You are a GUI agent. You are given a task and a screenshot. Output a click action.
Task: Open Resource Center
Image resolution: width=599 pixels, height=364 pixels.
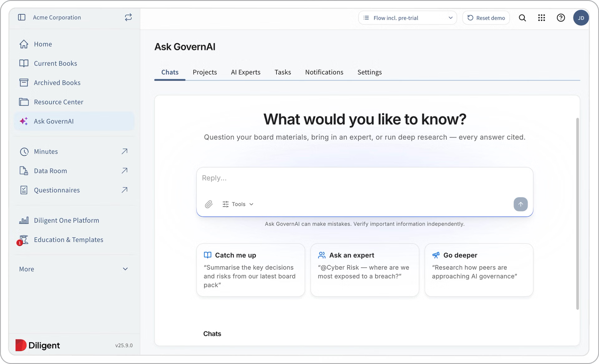pos(74,102)
